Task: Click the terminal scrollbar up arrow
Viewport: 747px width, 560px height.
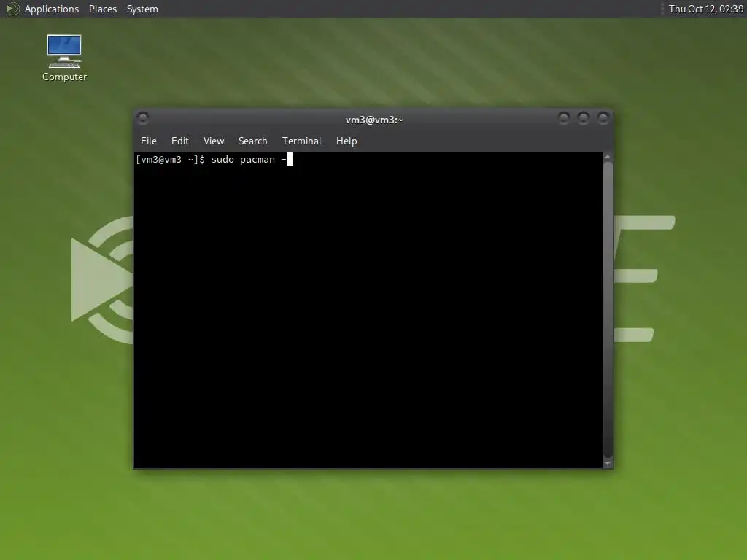Action: click(x=608, y=157)
